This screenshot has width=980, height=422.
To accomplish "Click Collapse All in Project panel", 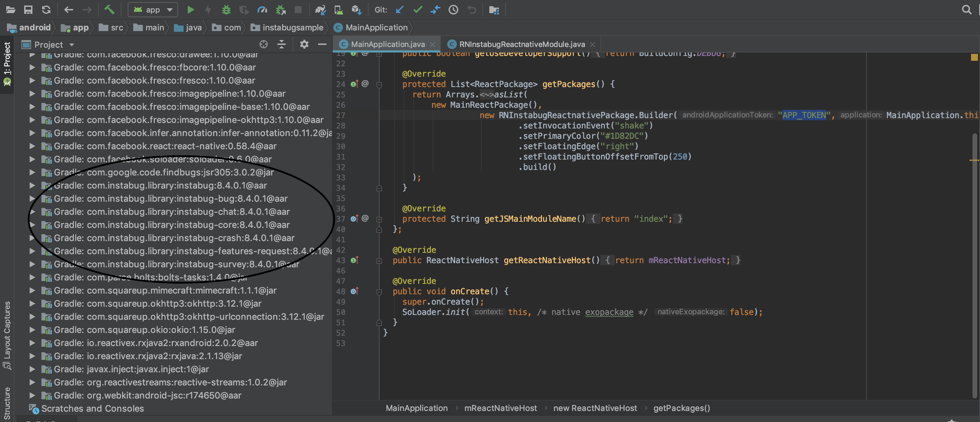I will point(282,45).
